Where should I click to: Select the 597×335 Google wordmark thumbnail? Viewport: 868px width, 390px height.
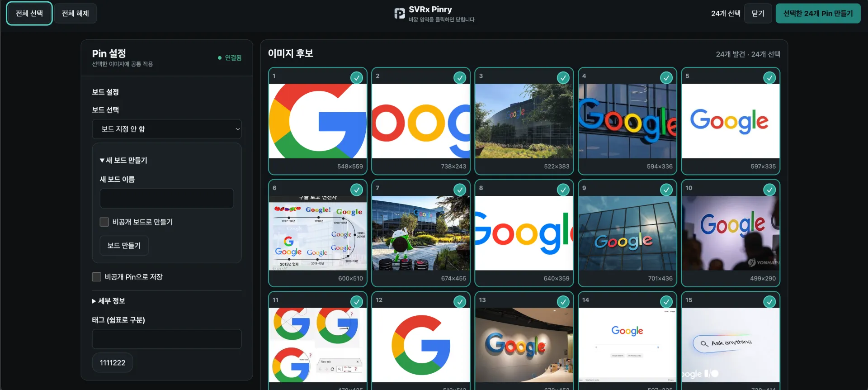pyautogui.click(x=731, y=121)
